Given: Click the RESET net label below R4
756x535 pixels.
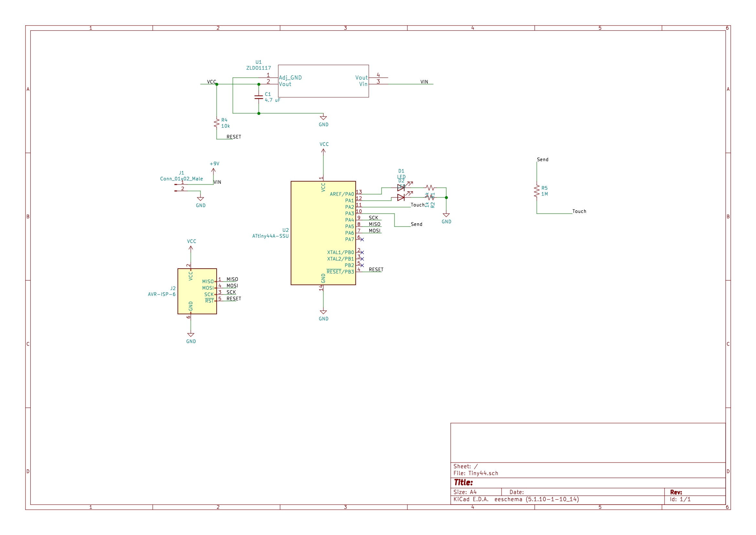Looking at the screenshot, I should (234, 137).
